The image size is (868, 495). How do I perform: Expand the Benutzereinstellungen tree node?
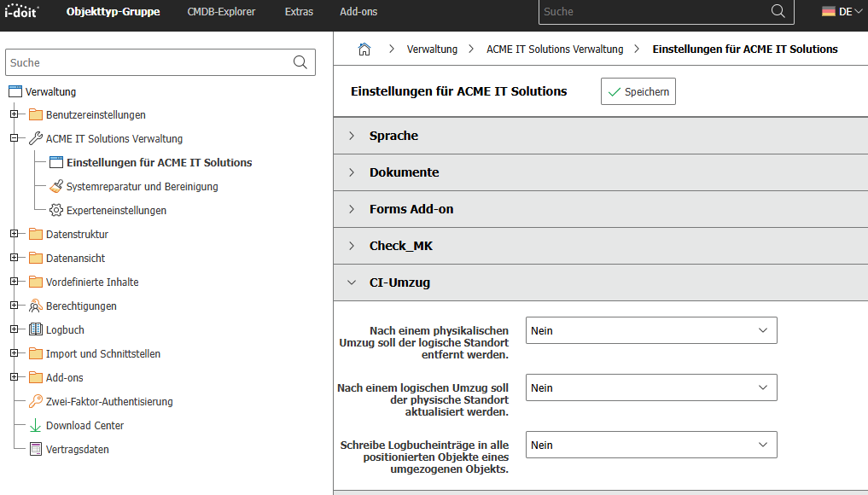(x=15, y=114)
